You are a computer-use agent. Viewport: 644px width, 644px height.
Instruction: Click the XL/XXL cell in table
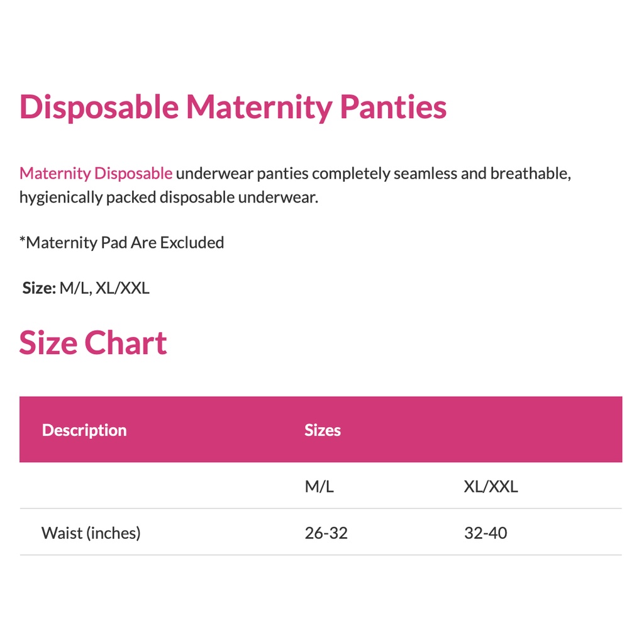[x=491, y=486]
